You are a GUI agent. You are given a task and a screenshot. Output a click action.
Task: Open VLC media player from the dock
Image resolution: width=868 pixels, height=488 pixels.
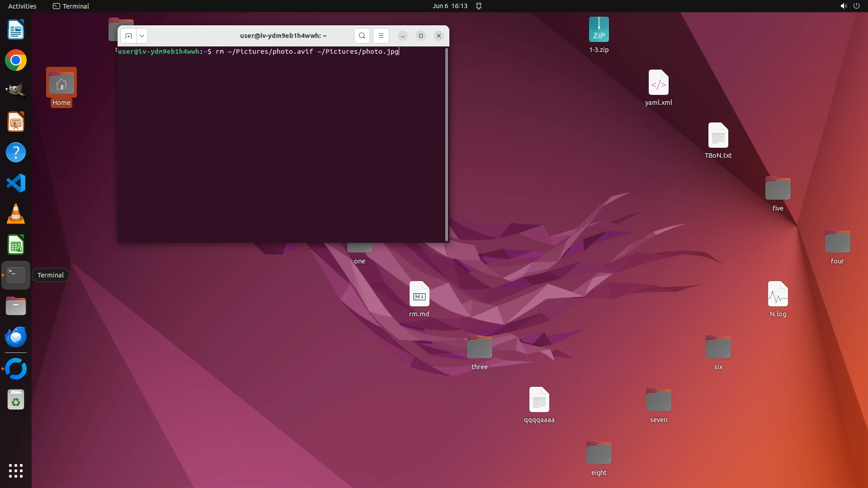tap(16, 214)
